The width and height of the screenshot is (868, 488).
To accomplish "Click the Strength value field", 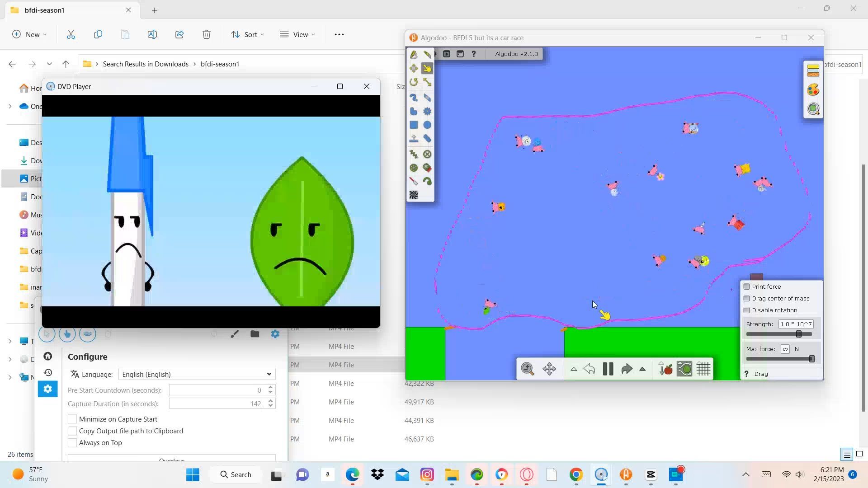I will [796, 324].
